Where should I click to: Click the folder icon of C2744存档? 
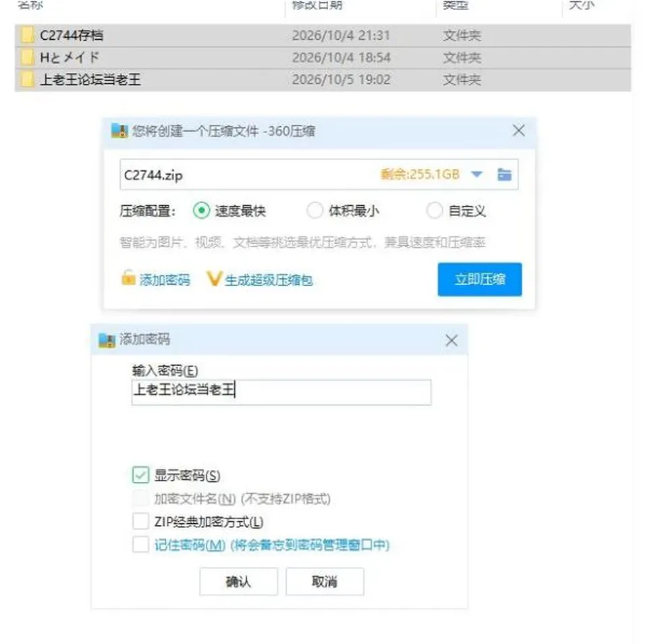[27, 35]
